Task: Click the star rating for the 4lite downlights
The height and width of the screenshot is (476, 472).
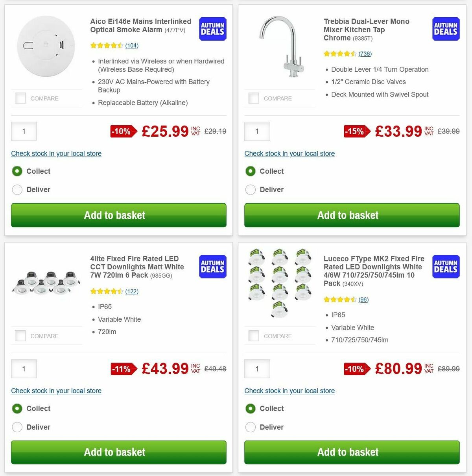Action: click(x=107, y=291)
